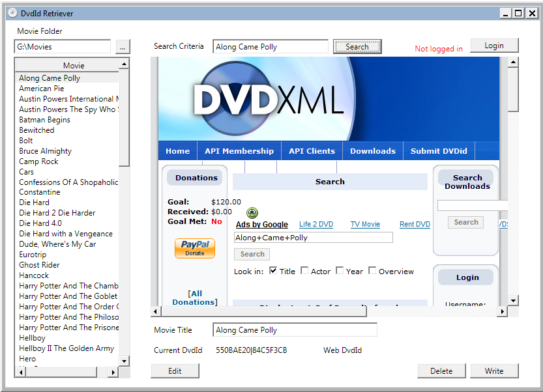
Task: Open the movie folder browse button
Action: point(123,47)
